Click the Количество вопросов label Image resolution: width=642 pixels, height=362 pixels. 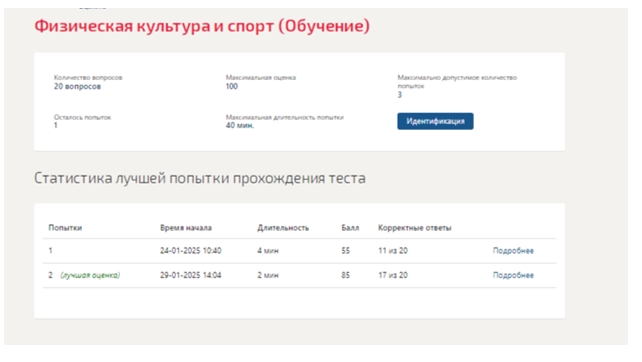pyautogui.click(x=88, y=77)
